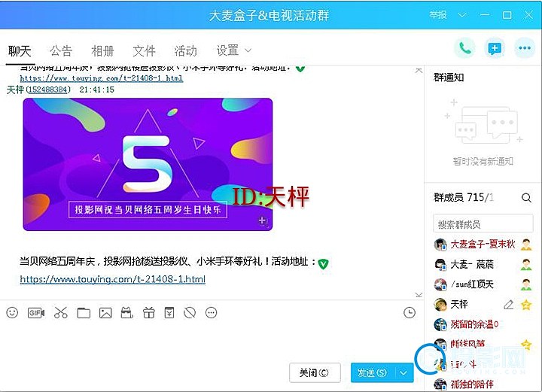Select the scissors screenshot tool
The image size is (542, 392).
click(61, 312)
